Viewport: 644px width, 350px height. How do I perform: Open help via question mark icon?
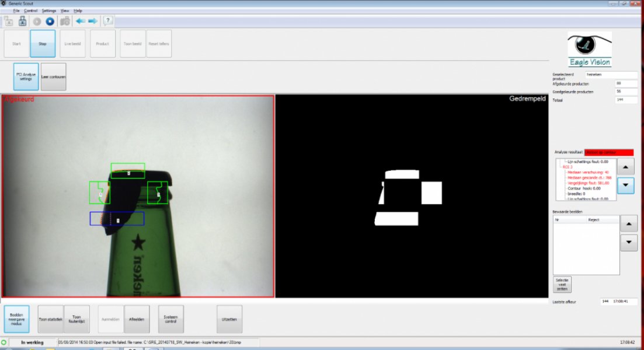[107, 20]
